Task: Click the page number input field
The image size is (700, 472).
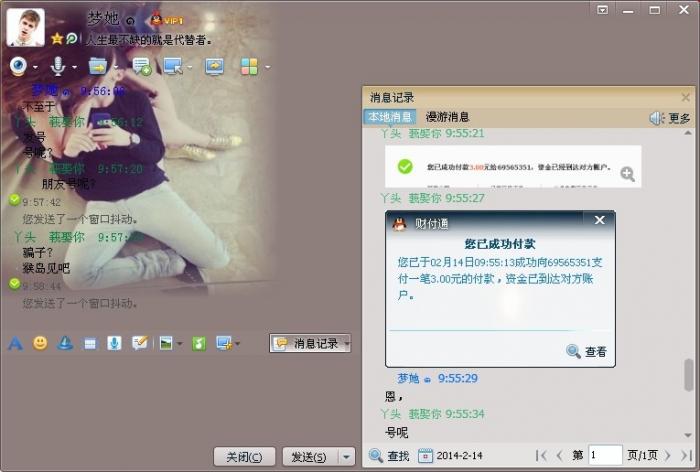Action: click(605, 455)
